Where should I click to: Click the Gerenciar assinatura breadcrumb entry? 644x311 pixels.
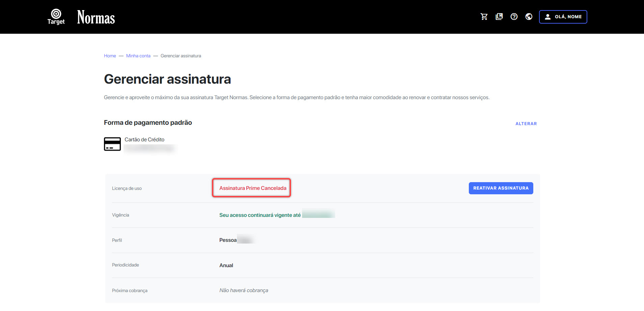(181, 56)
